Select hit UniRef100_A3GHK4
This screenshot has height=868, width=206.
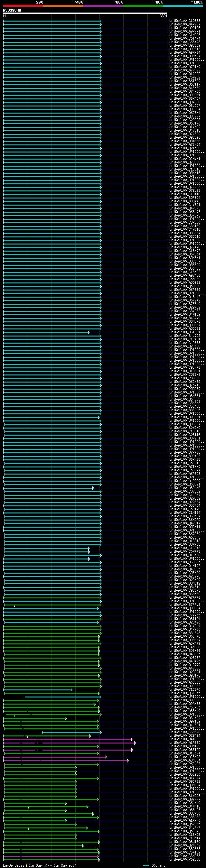pos(185,233)
